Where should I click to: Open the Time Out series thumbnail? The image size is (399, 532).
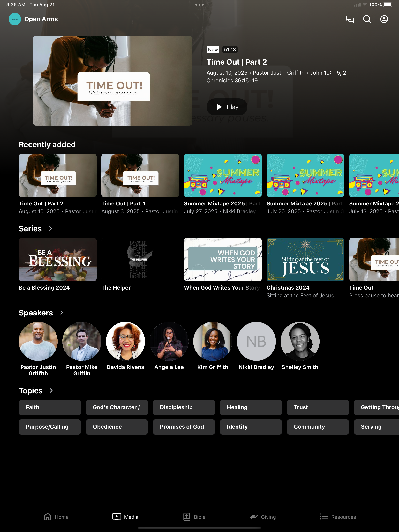click(x=374, y=260)
